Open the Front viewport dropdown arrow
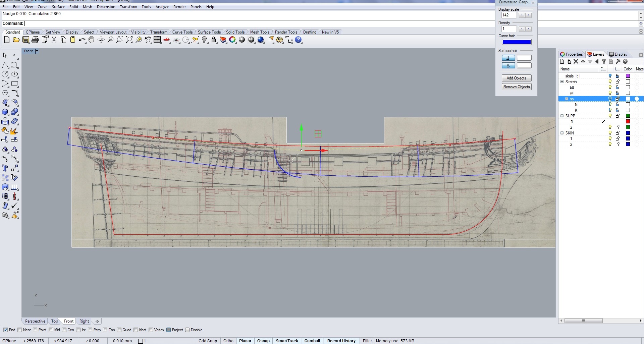Image resolution: width=644 pixels, height=344 pixels. pos(37,51)
